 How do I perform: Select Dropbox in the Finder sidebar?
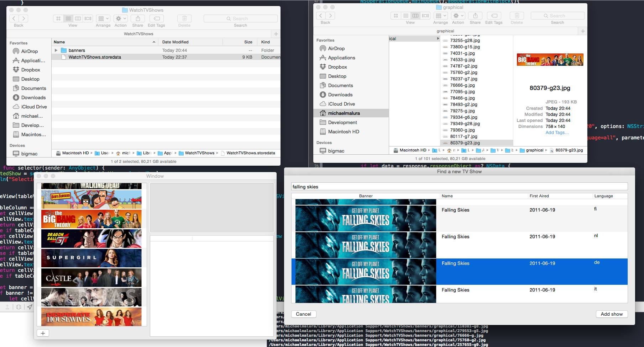tap(30, 70)
